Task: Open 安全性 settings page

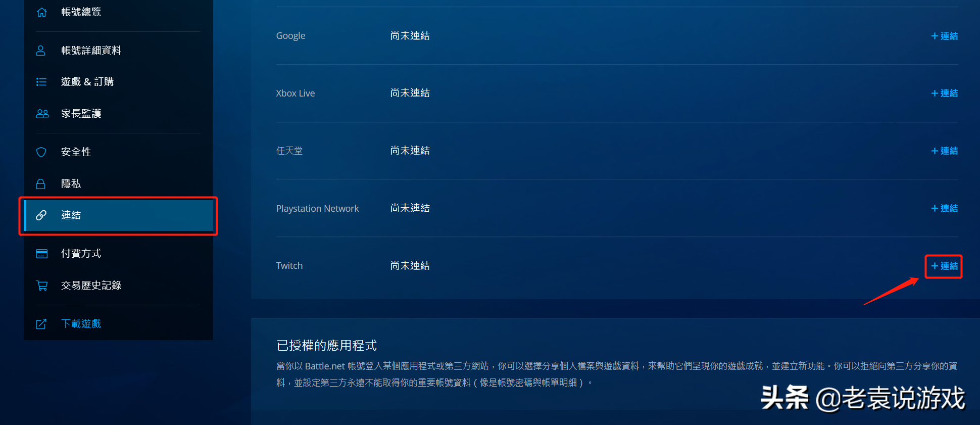Action: pyautogui.click(x=76, y=152)
